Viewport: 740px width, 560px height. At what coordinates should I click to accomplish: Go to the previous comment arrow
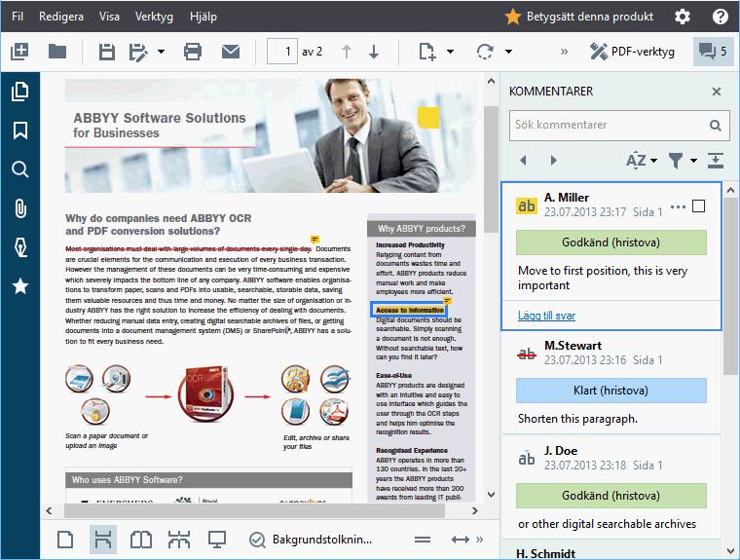[x=523, y=160]
